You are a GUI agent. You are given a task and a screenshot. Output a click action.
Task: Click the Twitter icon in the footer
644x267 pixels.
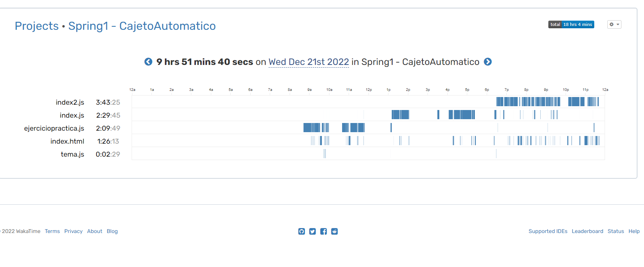click(x=312, y=231)
